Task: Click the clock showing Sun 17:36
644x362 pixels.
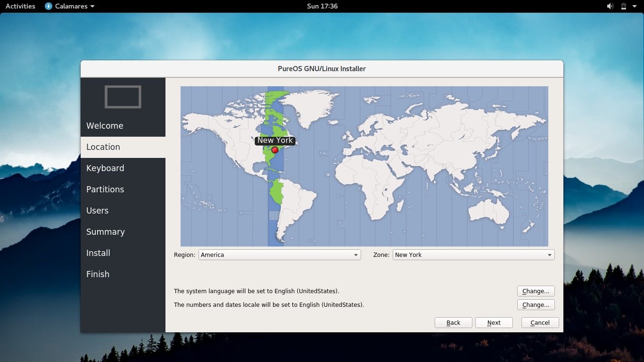Action: (x=322, y=6)
